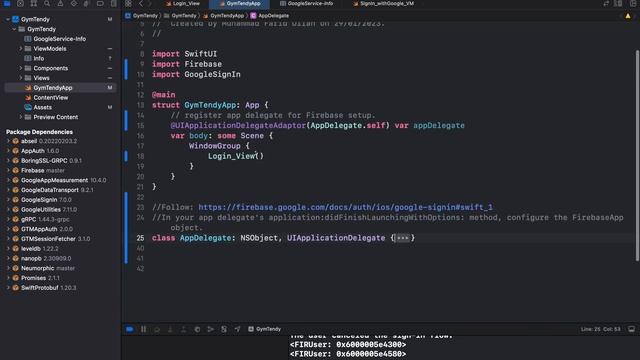The width and height of the screenshot is (640, 360).
Task: Click Step into in debug bar
Action: (170, 329)
